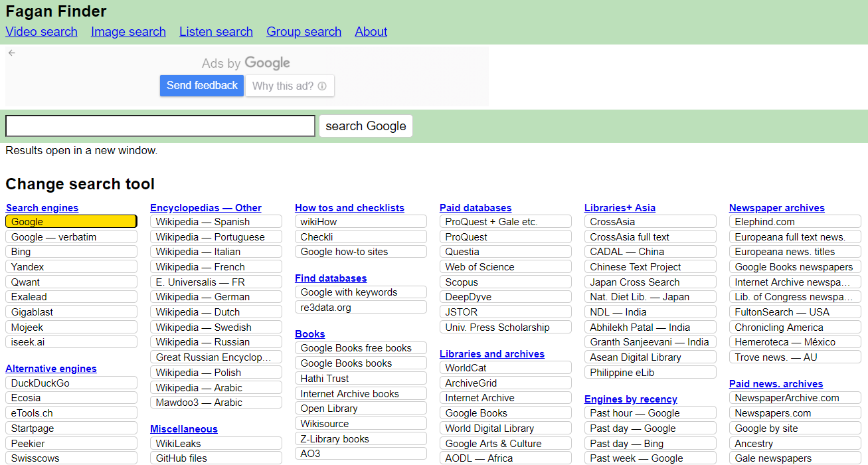
Task: Choose Wikipedia — Russian
Action: pos(216,342)
